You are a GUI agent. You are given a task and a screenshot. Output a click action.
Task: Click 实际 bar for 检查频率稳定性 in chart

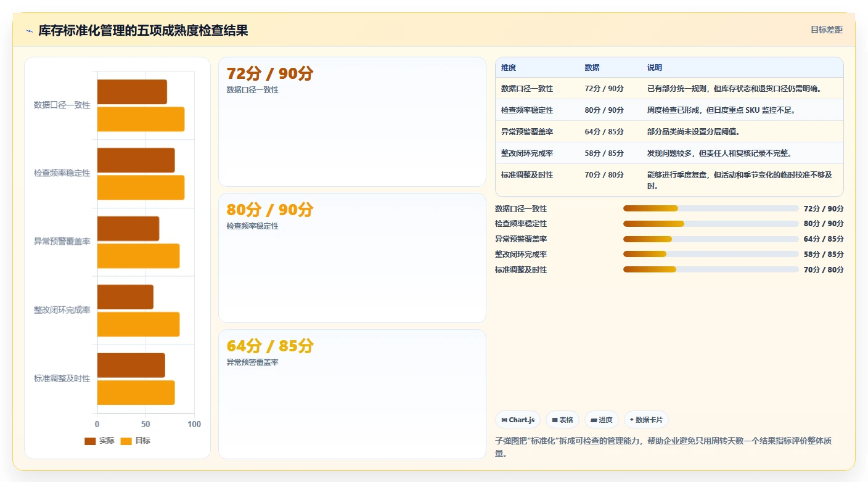coord(136,160)
